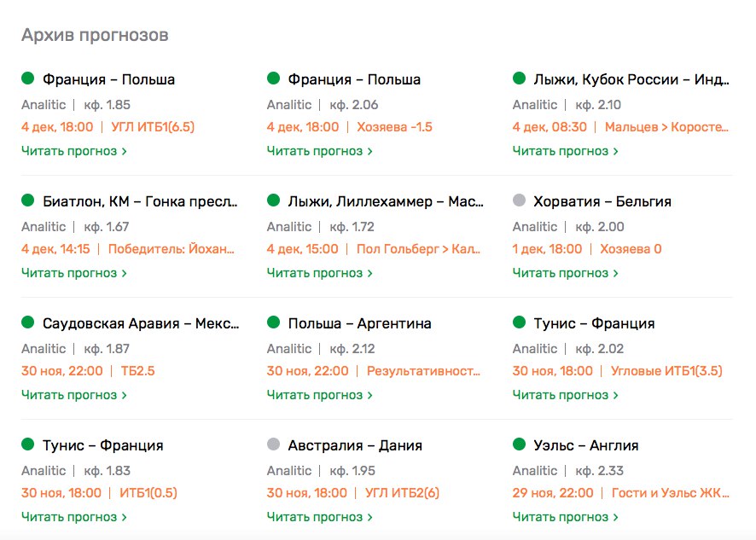
Task: Click green dot beside Лыжи, Кубок России
Action: click(519, 79)
